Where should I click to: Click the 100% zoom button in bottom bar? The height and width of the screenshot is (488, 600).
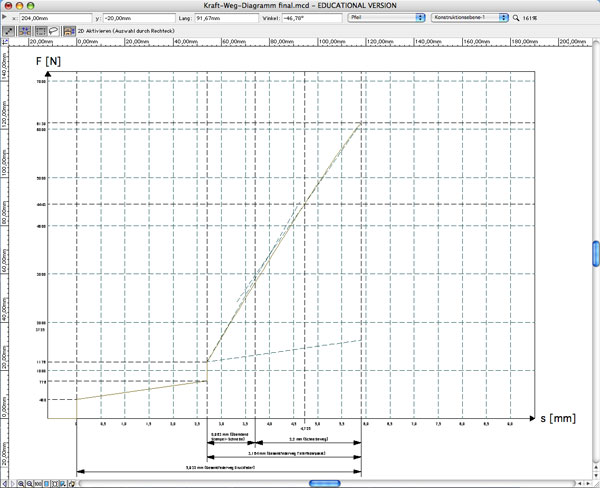(38, 484)
